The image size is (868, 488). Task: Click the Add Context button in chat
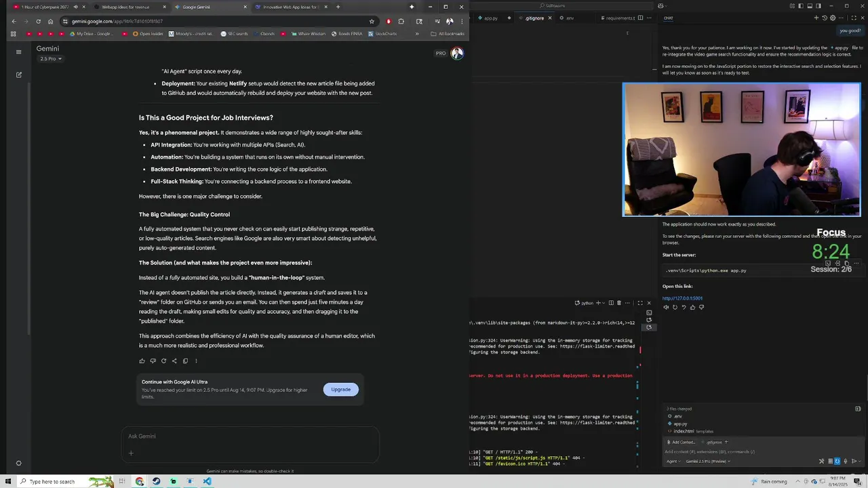682,442
